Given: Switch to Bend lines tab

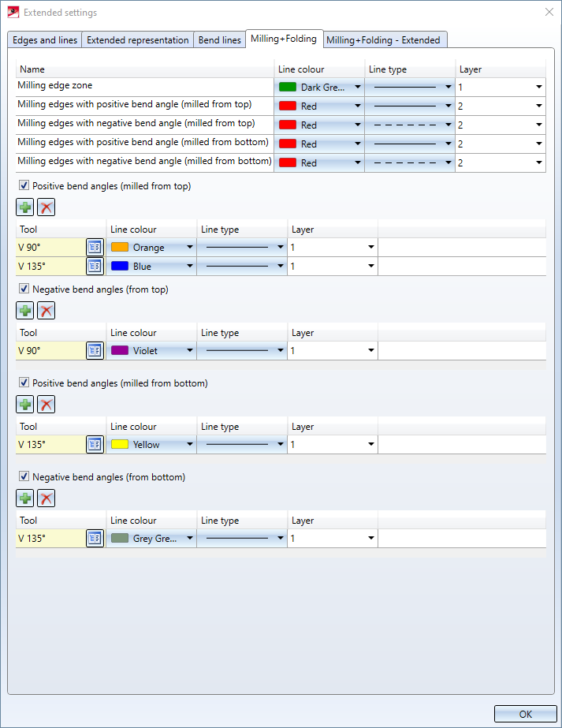Looking at the screenshot, I should 219,40.
